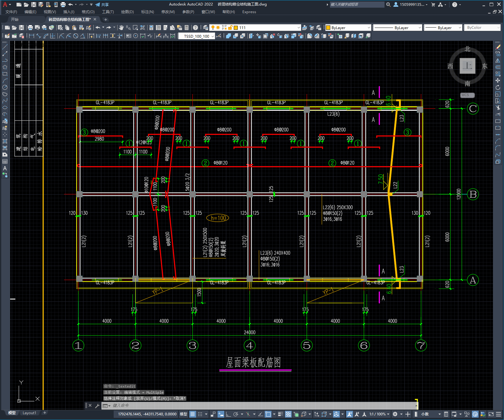504x420 pixels.
Task: Toggle transparency display in status bar
Action: tap(288, 414)
